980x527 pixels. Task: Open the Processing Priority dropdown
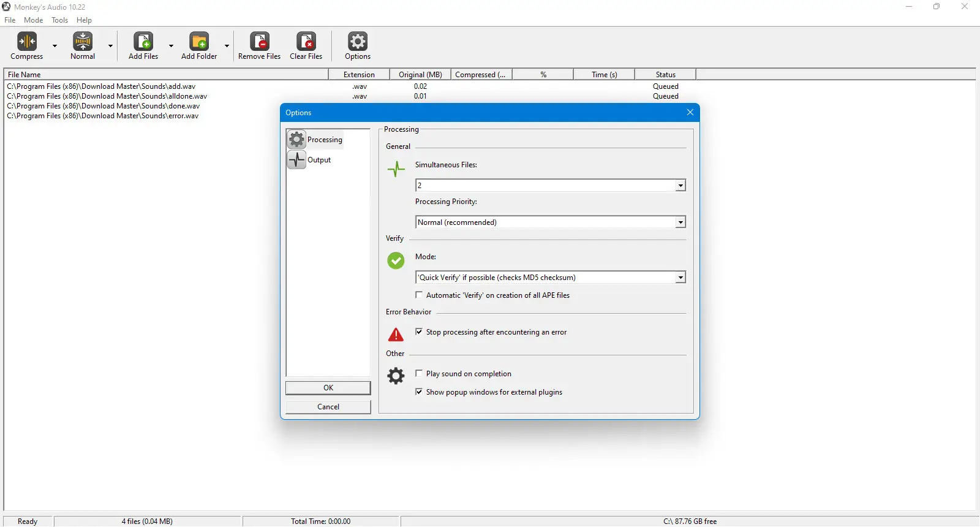pos(680,222)
